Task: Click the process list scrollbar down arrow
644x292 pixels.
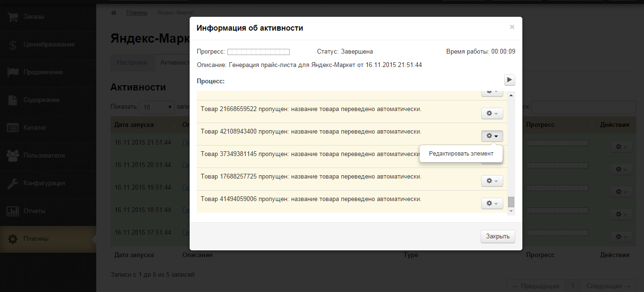Action: click(511, 211)
